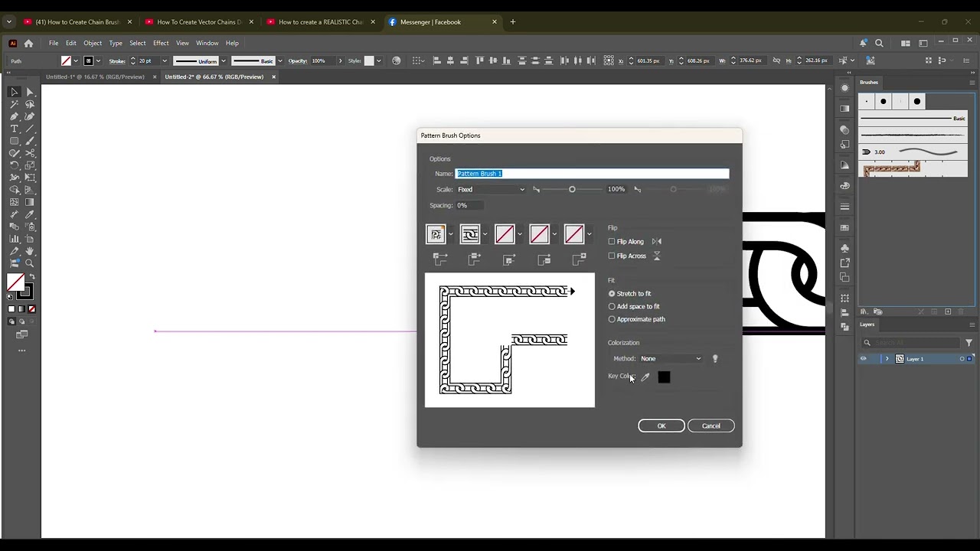The image size is (980, 551).
Task: Select the Approximate path radio button
Action: pyautogui.click(x=612, y=319)
